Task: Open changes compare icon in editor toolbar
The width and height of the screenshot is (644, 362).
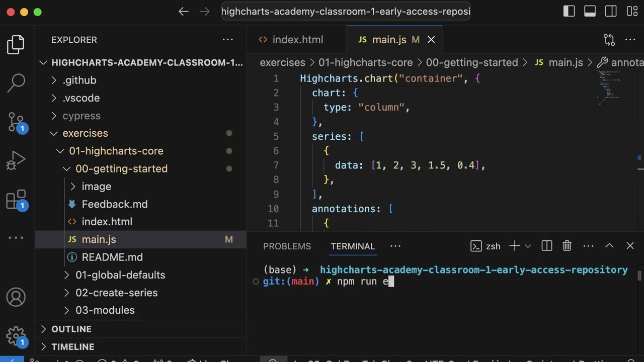Action: [609, 40]
